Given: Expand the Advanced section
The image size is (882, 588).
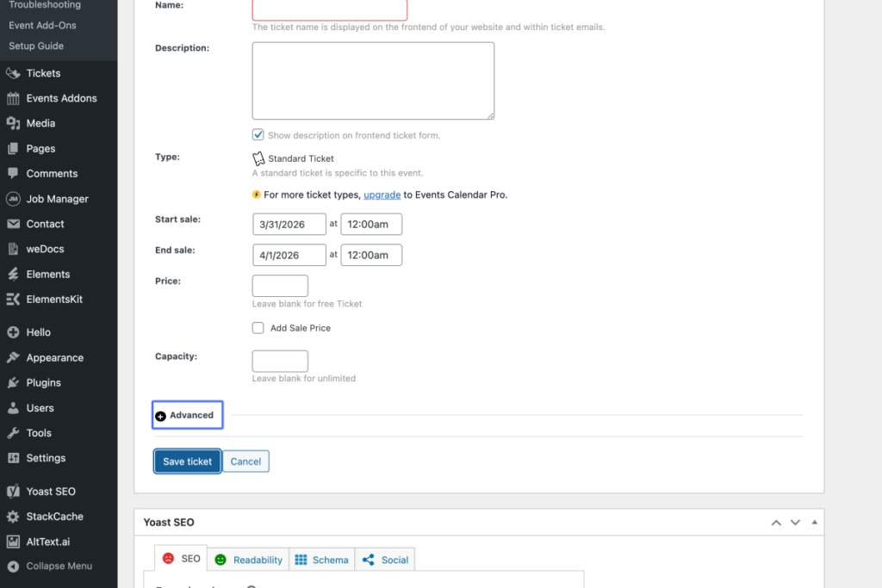Looking at the screenshot, I should [x=187, y=415].
